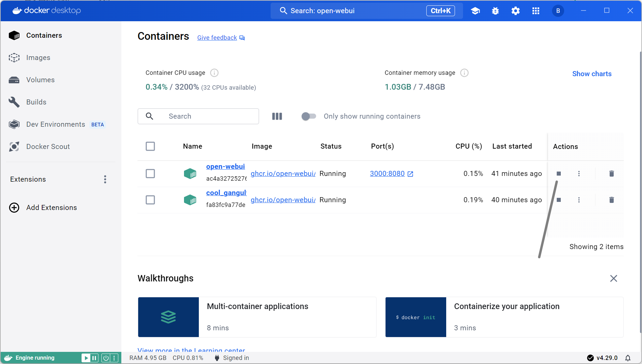Open the Troubleshoot bug icon
The image size is (642, 364).
point(495,11)
